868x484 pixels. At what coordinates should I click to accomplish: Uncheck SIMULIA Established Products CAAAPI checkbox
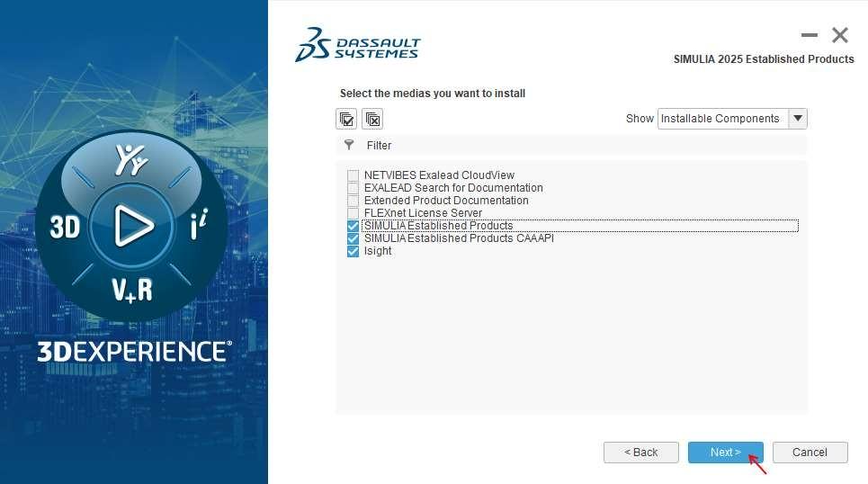click(x=353, y=238)
